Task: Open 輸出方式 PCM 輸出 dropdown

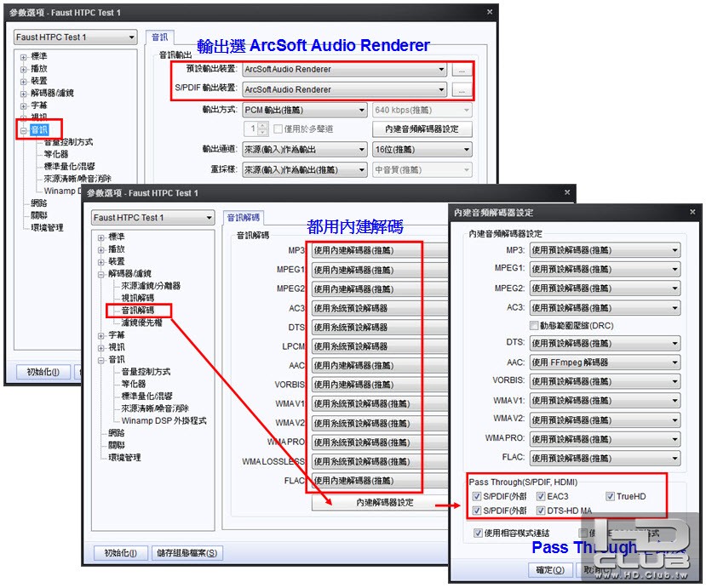Action: pos(305,111)
